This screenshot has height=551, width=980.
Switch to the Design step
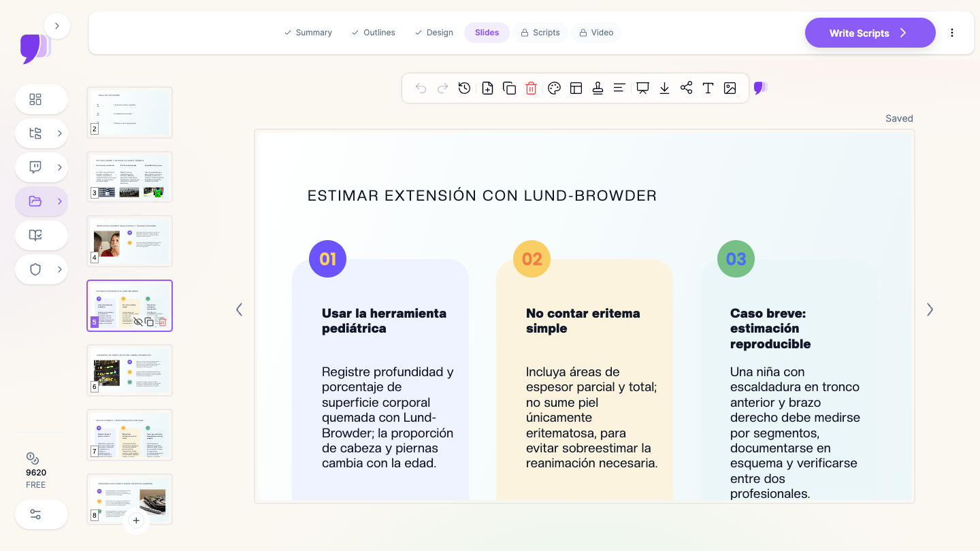pyautogui.click(x=434, y=33)
